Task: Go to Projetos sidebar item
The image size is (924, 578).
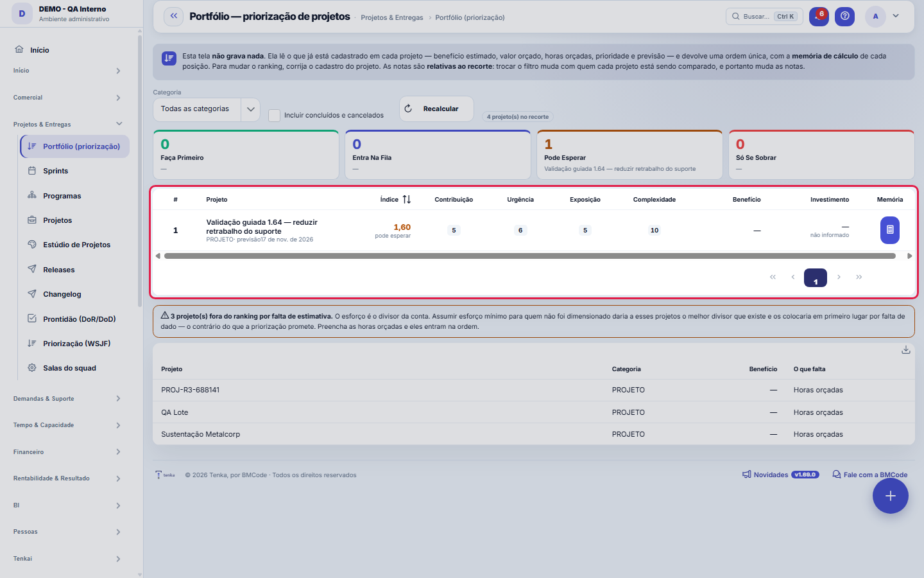Action: [75, 220]
